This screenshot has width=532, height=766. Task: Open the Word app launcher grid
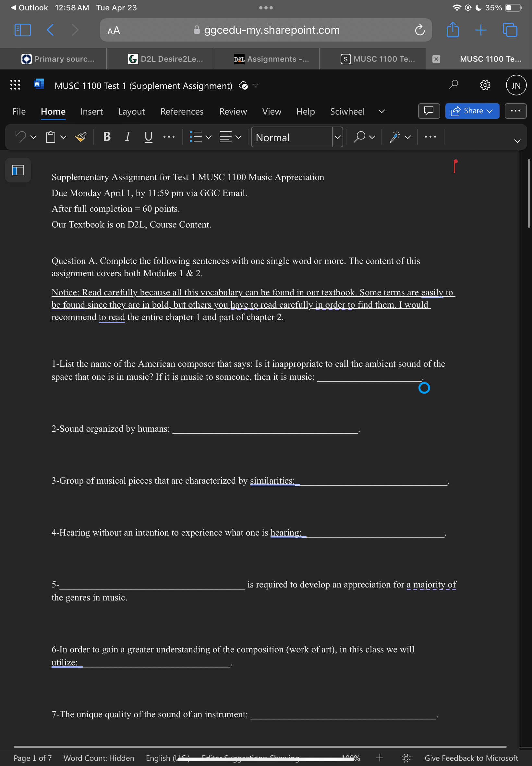15,85
